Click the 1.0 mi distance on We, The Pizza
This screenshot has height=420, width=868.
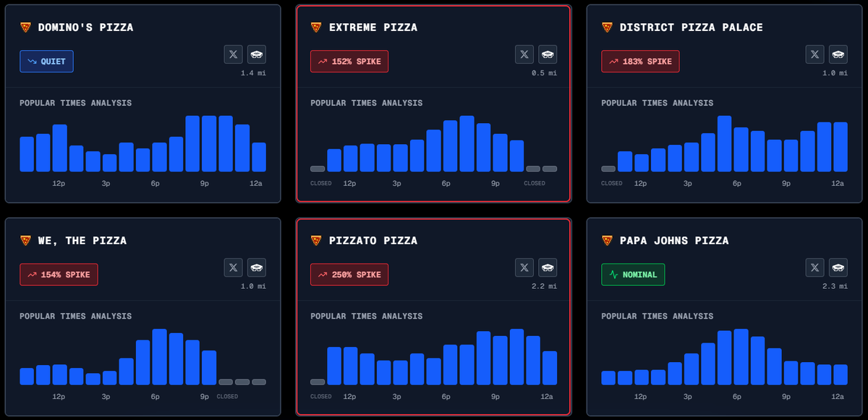[253, 286]
